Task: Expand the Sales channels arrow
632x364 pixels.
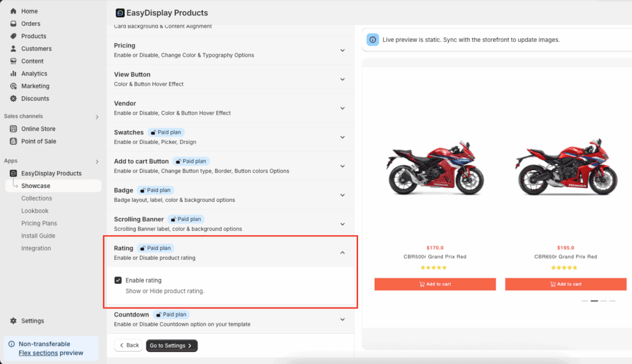Action: [97, 117]
